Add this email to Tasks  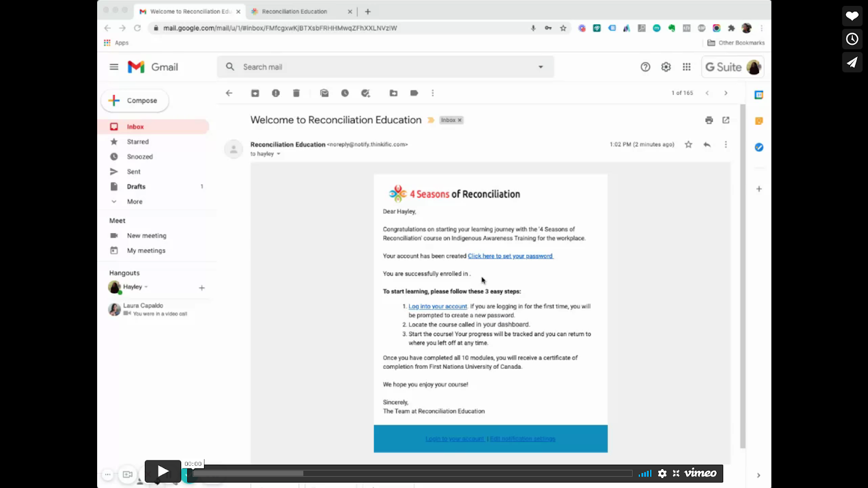pyautogui.click(x=366, y=93)
